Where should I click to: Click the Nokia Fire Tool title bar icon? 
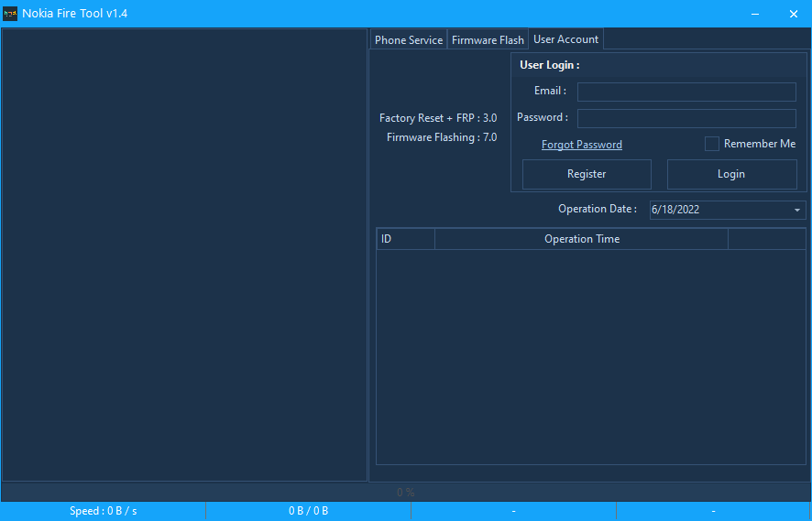pyautogui.click(x=11, y=14)
